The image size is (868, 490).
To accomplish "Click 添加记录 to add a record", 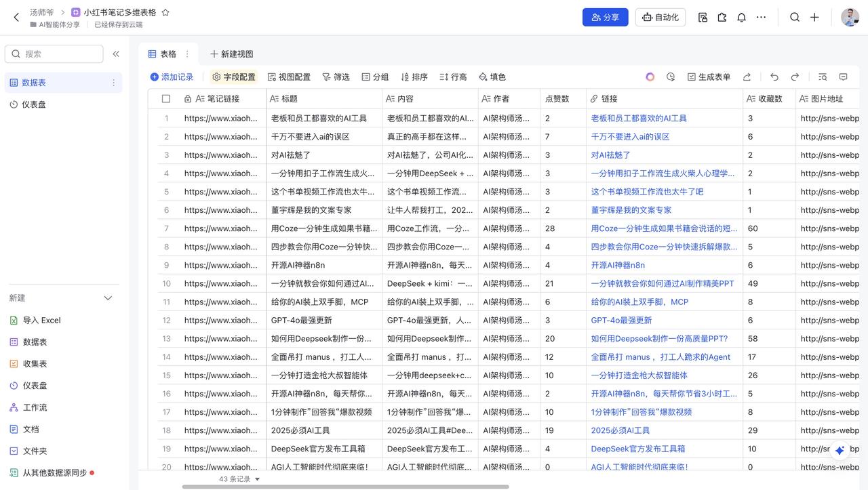I will coord(172,77).
